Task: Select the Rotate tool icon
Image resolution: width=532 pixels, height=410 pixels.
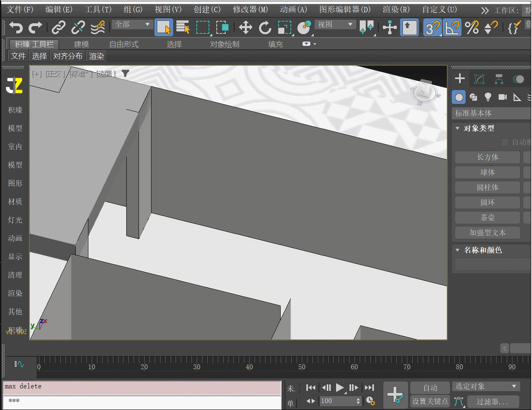Action: (265, 28)
